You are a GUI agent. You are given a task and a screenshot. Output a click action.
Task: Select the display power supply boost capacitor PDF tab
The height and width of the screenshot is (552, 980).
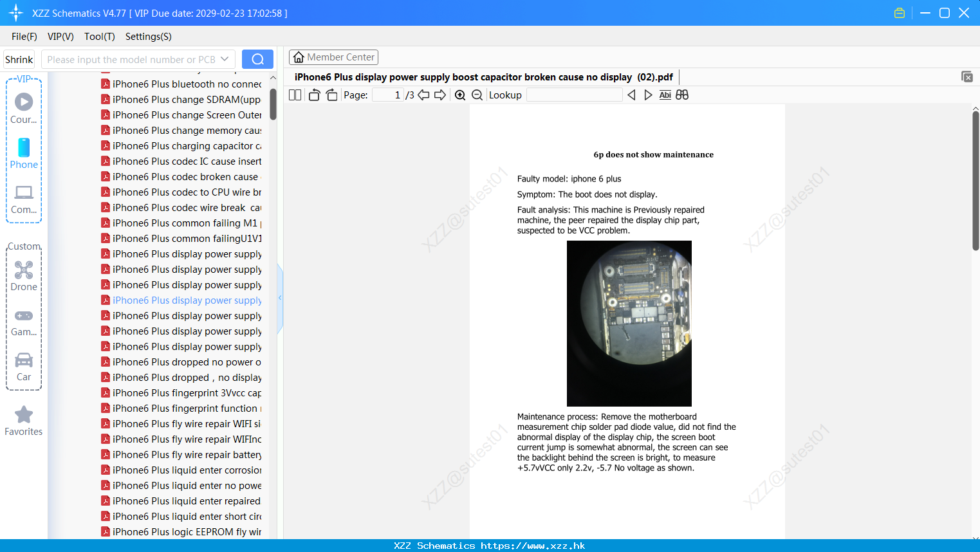pyautogui.click(x=484, y=77)
